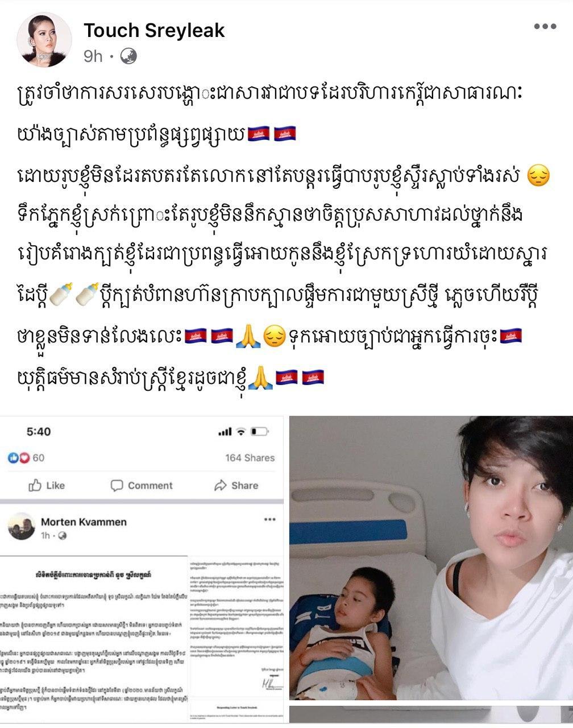Open the selfie photo with child in hospital
The height and width of the screenshot is (728, 573).
click(431, 558)
